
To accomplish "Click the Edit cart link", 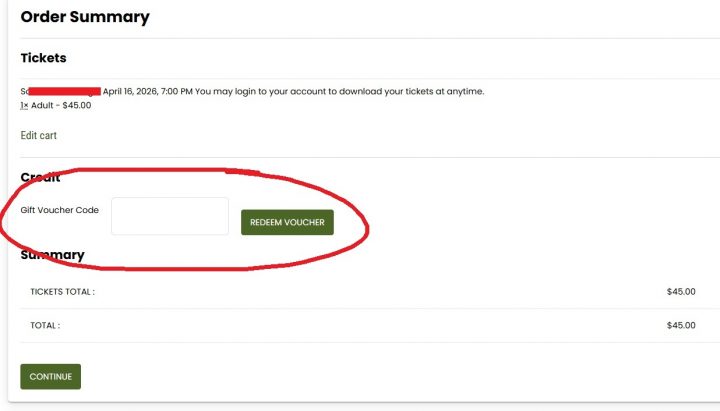I will point(39,135).
